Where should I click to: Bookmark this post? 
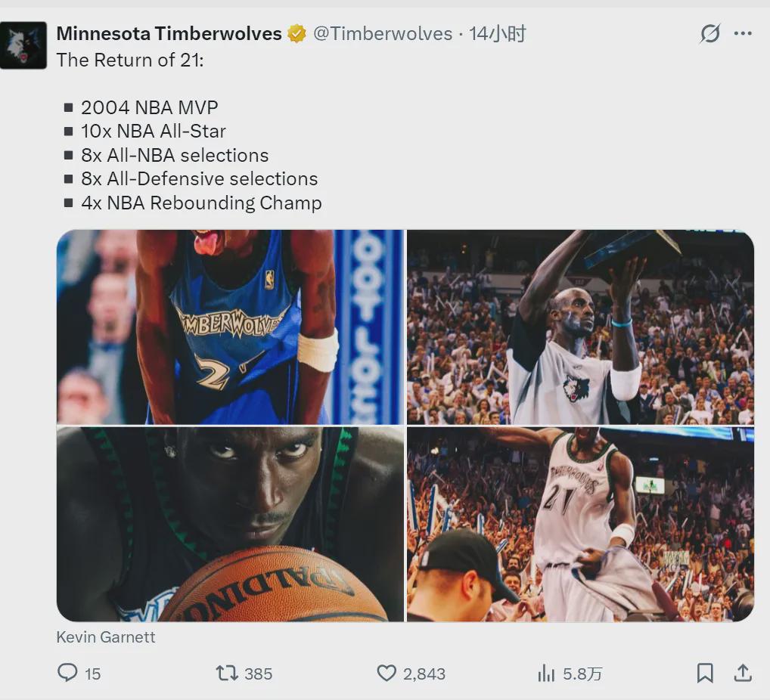[x=705, y=673]
